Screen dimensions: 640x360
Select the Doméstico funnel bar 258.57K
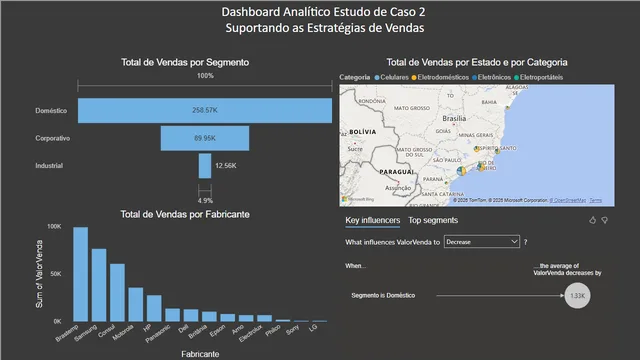205,110
